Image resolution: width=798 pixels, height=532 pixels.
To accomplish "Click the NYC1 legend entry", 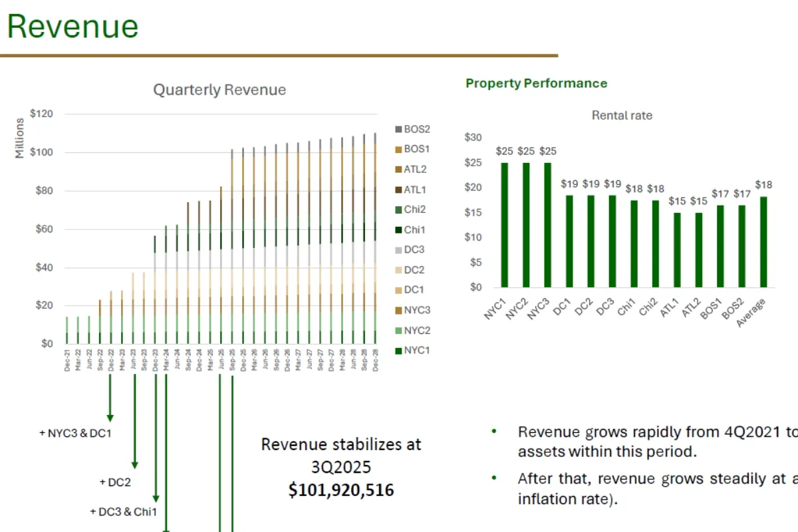I will pos(412,350).
